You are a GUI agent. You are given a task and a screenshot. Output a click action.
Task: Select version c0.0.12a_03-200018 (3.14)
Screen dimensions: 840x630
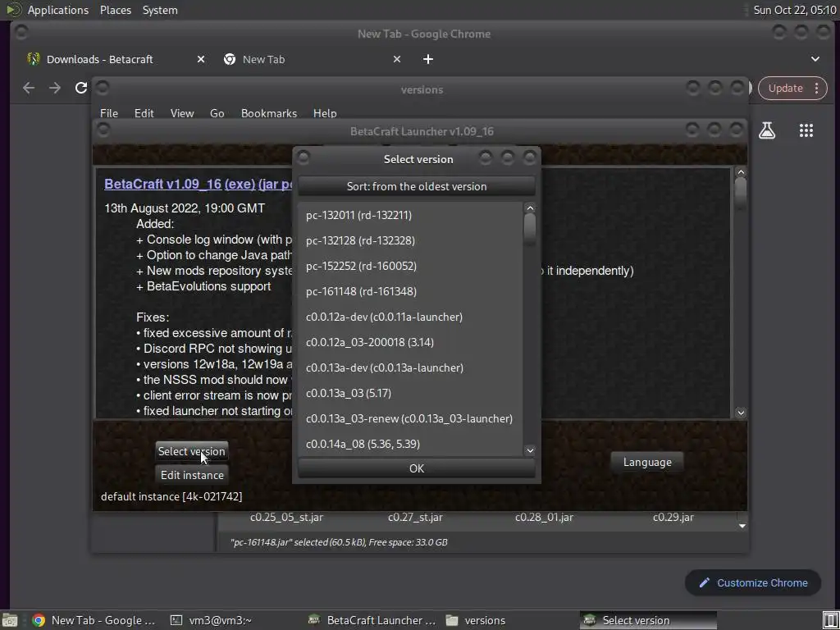pos(410,342)
